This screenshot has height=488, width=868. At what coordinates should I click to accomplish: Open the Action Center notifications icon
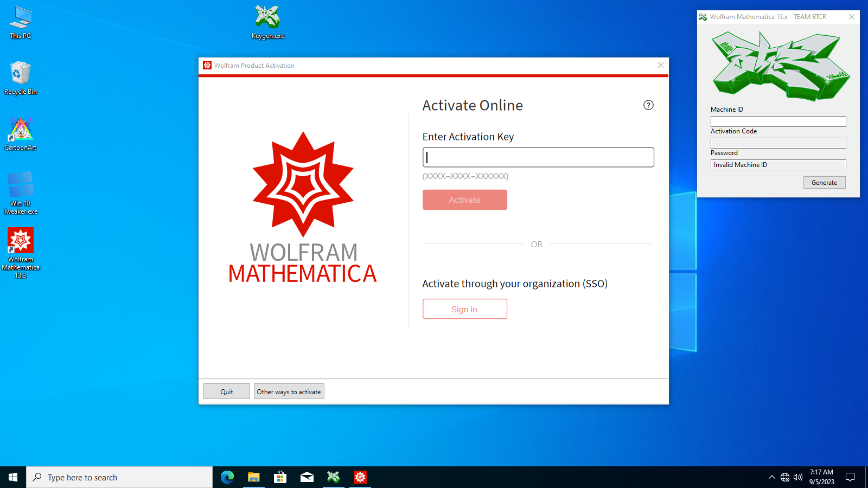(x=850, y=477)
